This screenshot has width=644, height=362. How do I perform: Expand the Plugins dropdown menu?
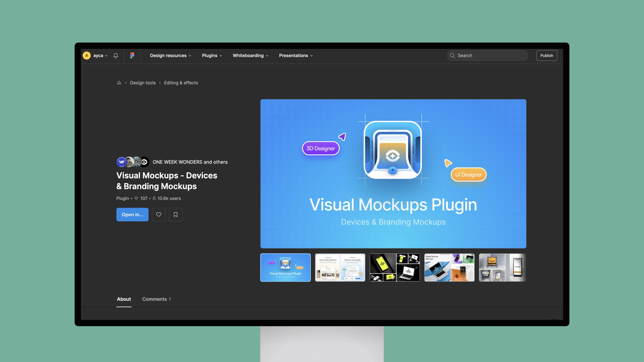coord(211,55)
